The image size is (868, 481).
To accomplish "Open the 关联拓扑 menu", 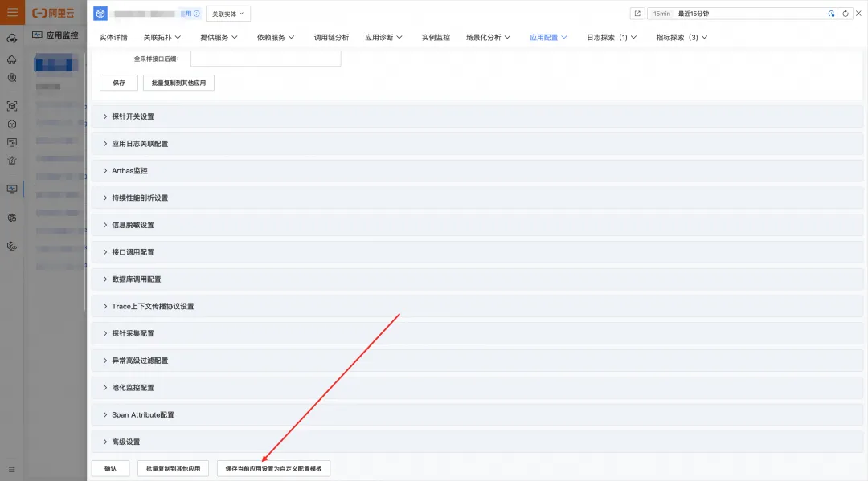I will click(162, 38).
